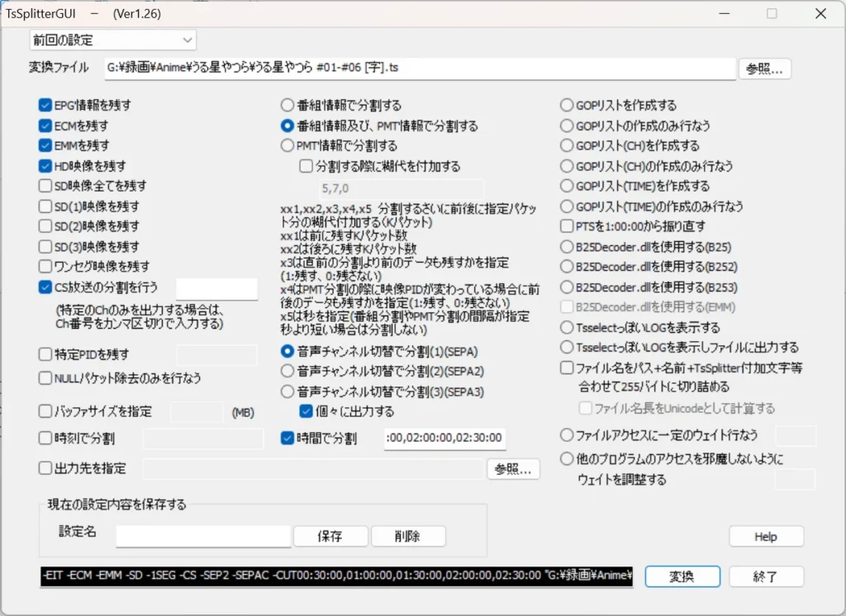Select B25Decoder.dllを使用する(B25) radio
This screenshot has height=616, width=846.
point(567,246)
